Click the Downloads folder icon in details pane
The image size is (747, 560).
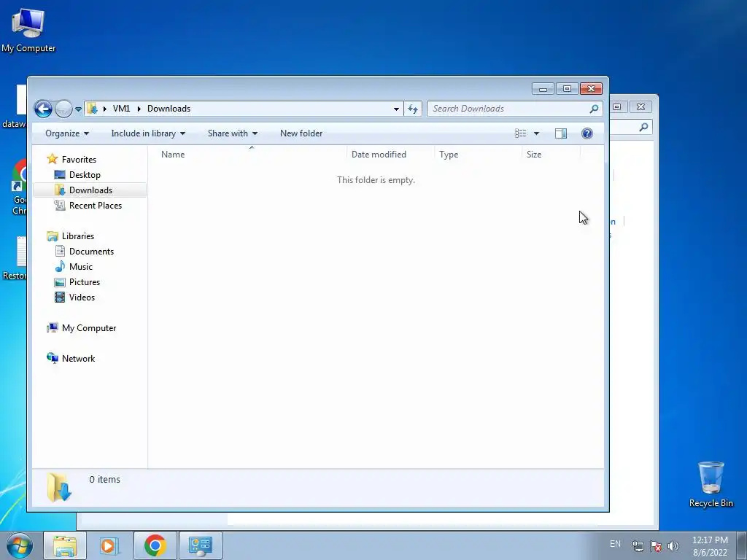pos(59,487)
